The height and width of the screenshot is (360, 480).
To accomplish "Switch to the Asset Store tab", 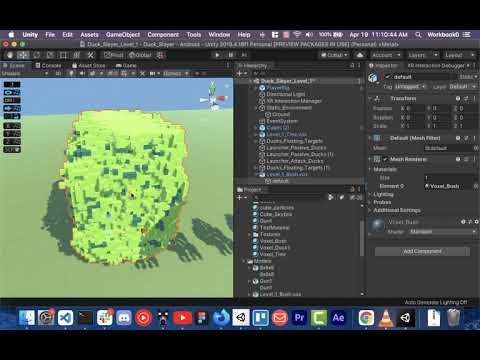I will tap(89, 66).
